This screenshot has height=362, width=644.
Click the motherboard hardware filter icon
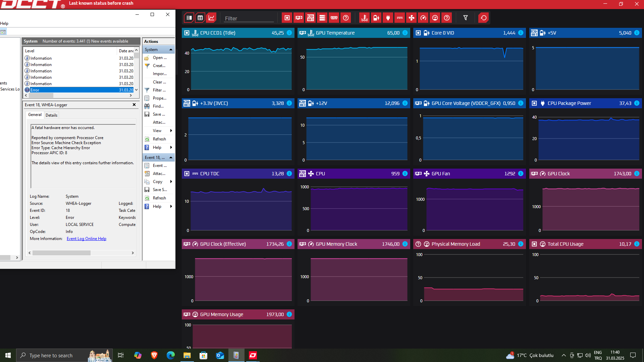311,18
